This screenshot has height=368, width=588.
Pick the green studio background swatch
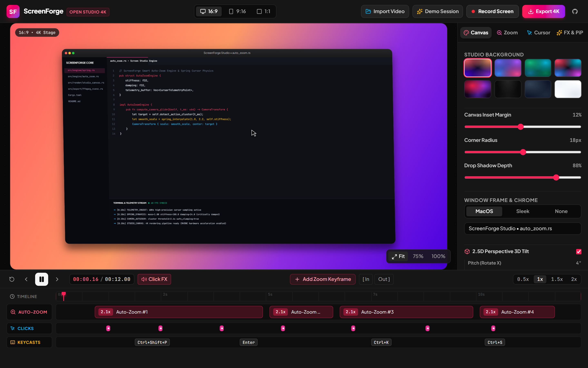point(538,68)
